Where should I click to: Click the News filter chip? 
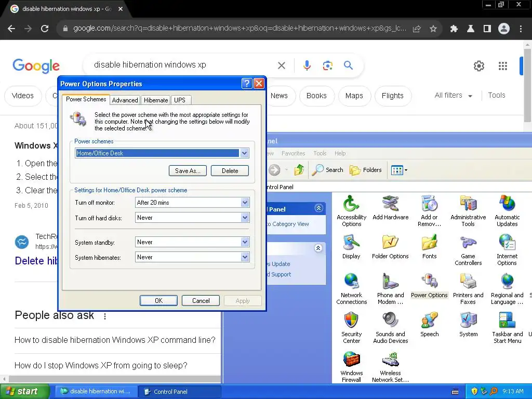(x=279, y=96)
